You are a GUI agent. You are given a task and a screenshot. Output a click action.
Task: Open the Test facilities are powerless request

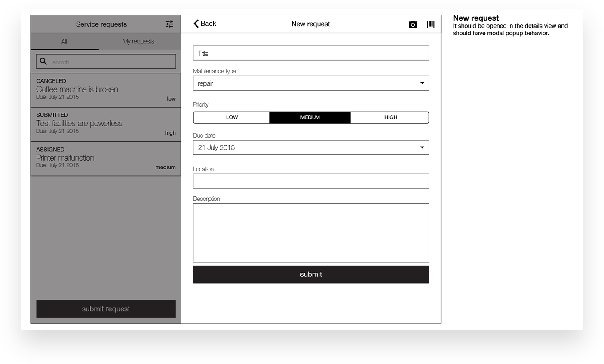(106, 125)
